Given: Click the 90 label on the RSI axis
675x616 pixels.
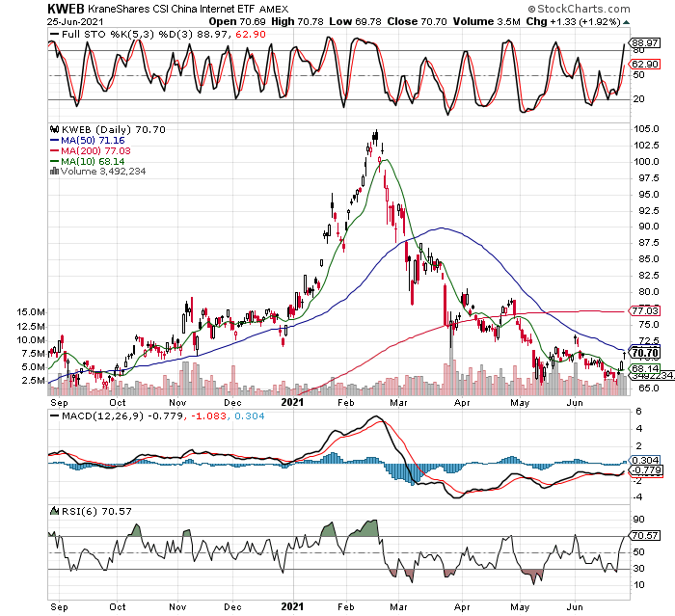Looking at the screenshot, I should pyautogui.click(x=638, y=520).
